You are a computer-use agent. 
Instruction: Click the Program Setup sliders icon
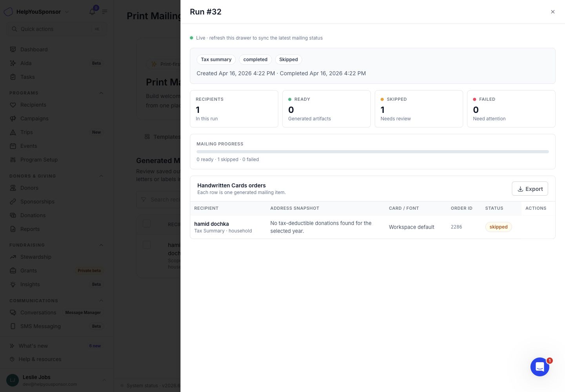13,160
